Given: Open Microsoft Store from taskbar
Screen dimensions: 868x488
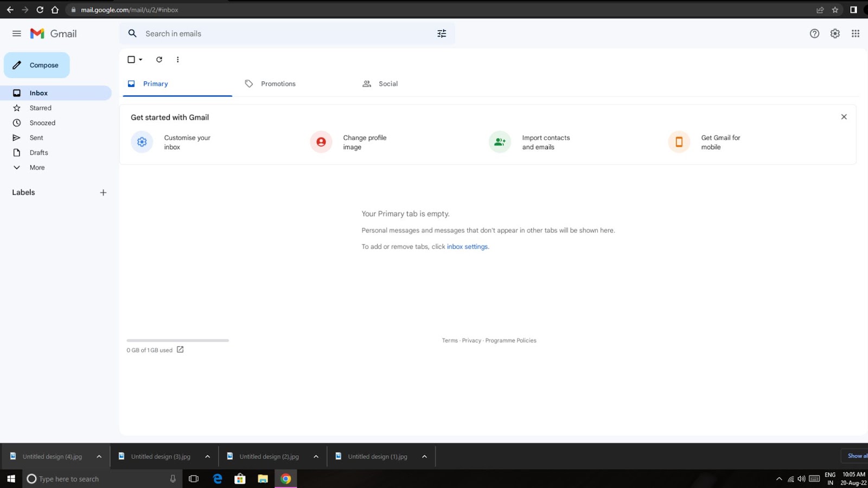Looking at the screenshot, I should [240, 479].
